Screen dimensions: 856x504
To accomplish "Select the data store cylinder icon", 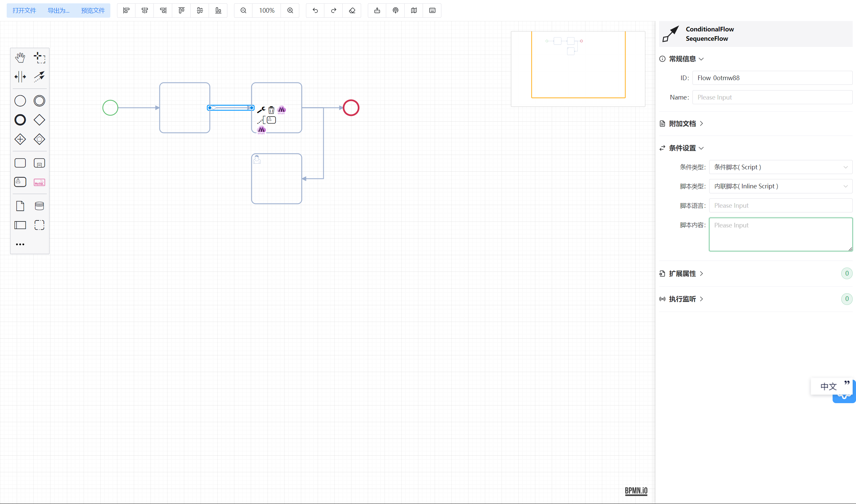I will point(39,206).
